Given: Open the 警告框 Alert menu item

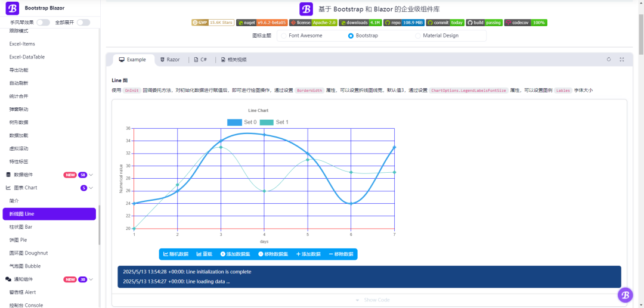Looking at the screenshot, I should (49, 293).
